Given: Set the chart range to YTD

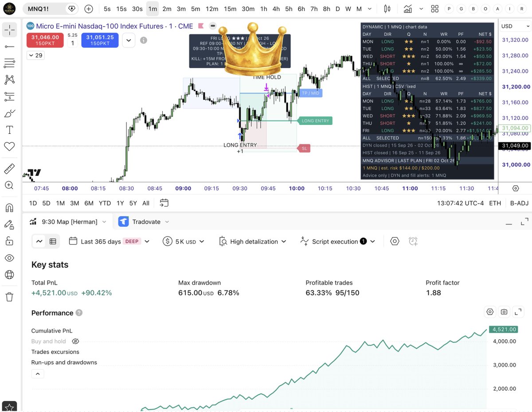Looking at the screenshot, I should tap(105, 203).
